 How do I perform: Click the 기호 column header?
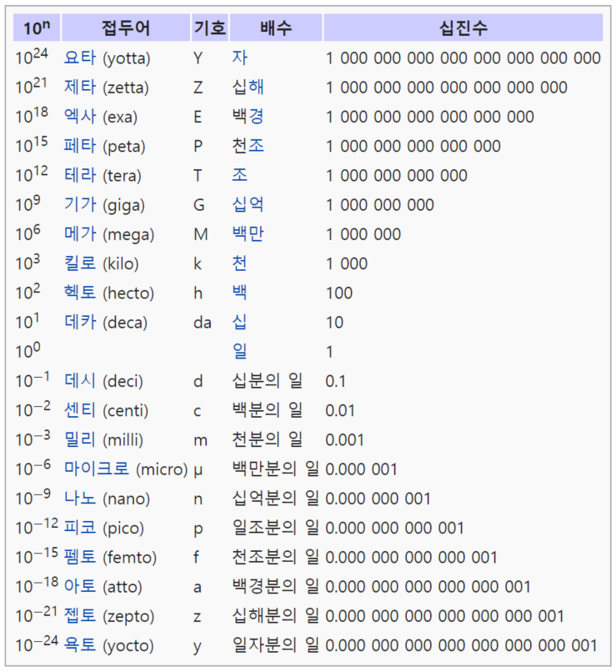coord(210,28)
